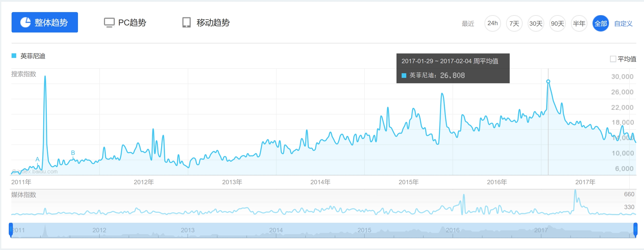The height and width of the screenshot is (250, 644).
Task: Click the 最近 label
Action: point(468,24)
